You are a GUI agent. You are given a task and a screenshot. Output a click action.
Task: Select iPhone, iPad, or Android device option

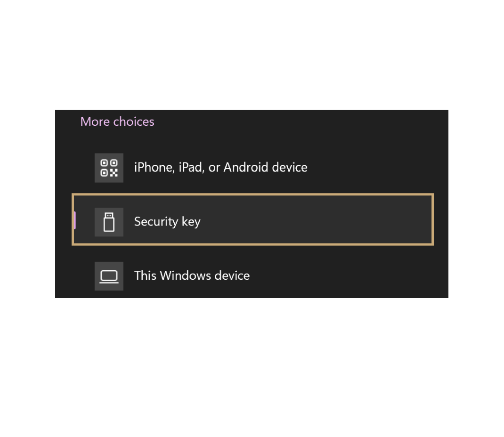tap(220, 168)
